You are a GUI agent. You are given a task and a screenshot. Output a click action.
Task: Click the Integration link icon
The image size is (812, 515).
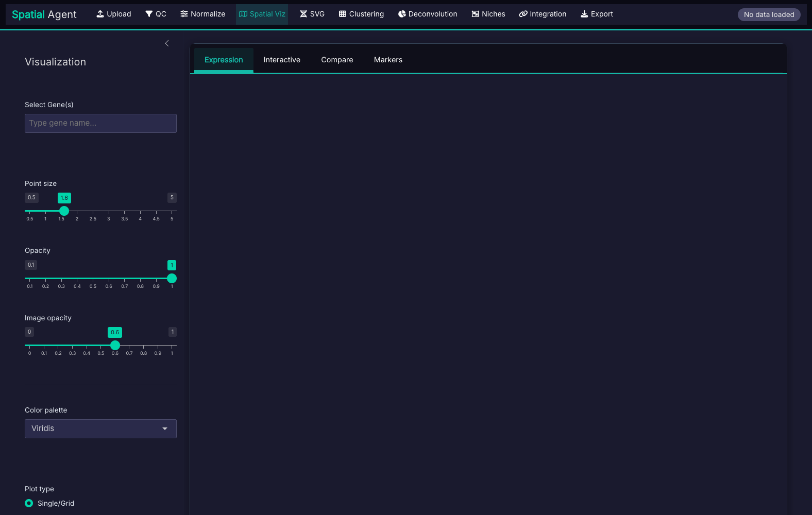tap(523, 14)
